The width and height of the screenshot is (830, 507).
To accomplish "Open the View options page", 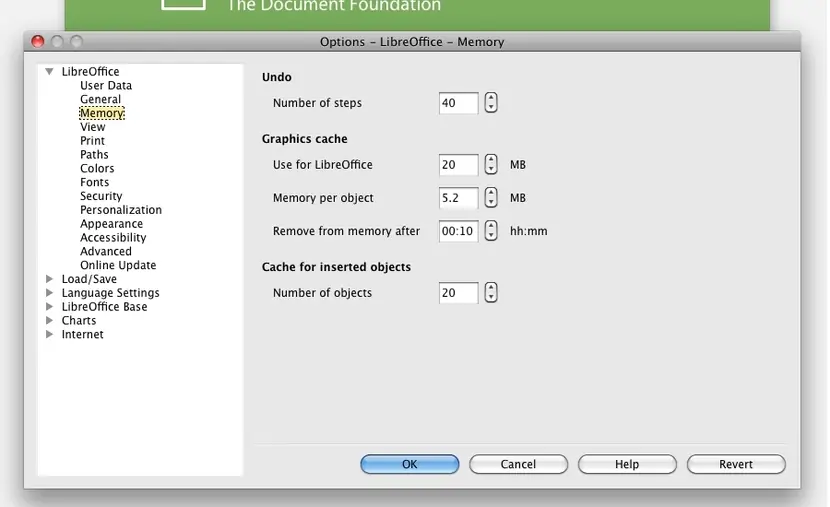I will 93,126.
